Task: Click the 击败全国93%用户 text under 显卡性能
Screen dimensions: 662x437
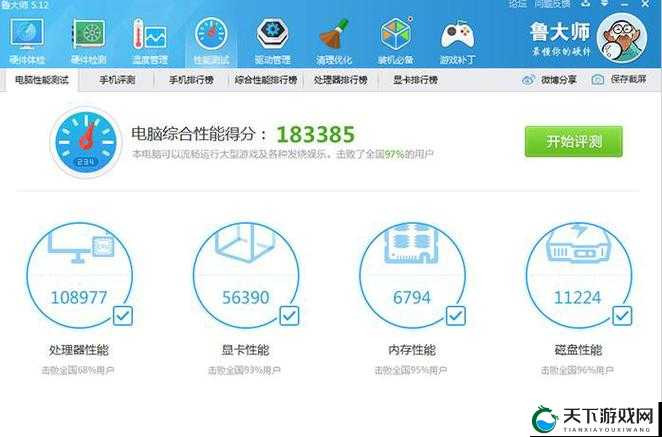Action: 244,371
